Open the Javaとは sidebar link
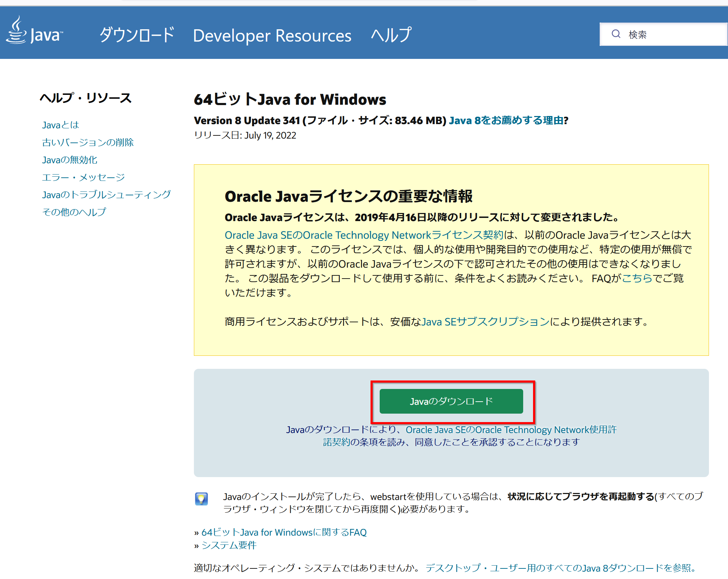728x579 pixels. [60, 125]
